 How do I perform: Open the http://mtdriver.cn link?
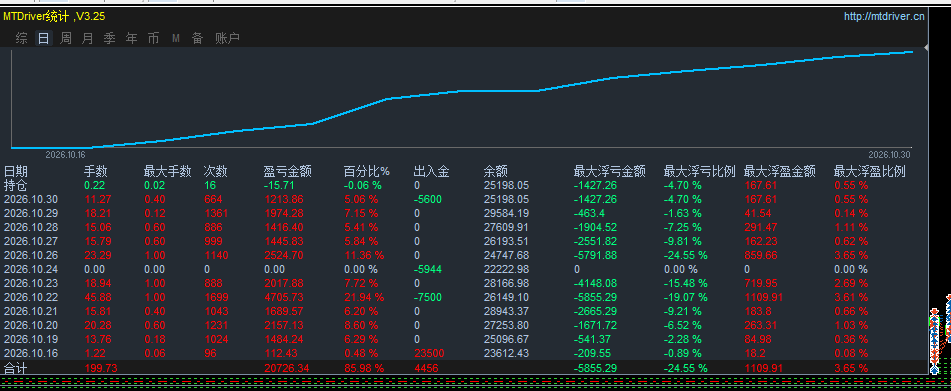[x=884, y=16]
